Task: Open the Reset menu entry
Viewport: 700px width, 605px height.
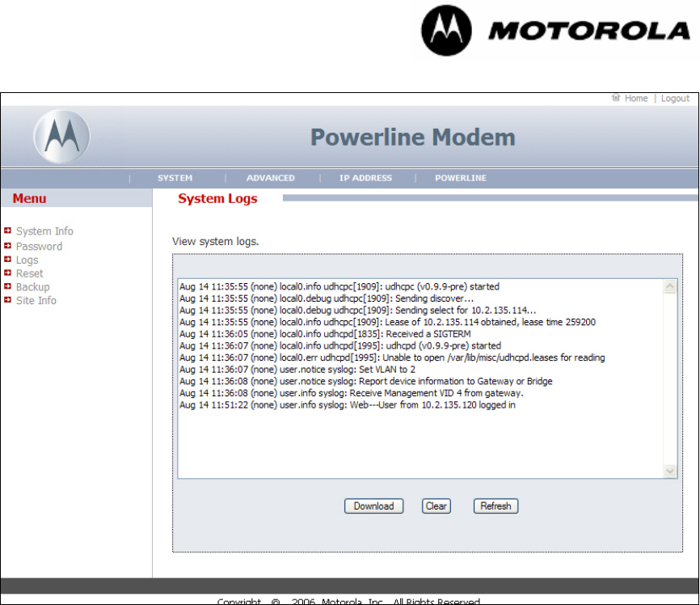Action: coord(29,273)
